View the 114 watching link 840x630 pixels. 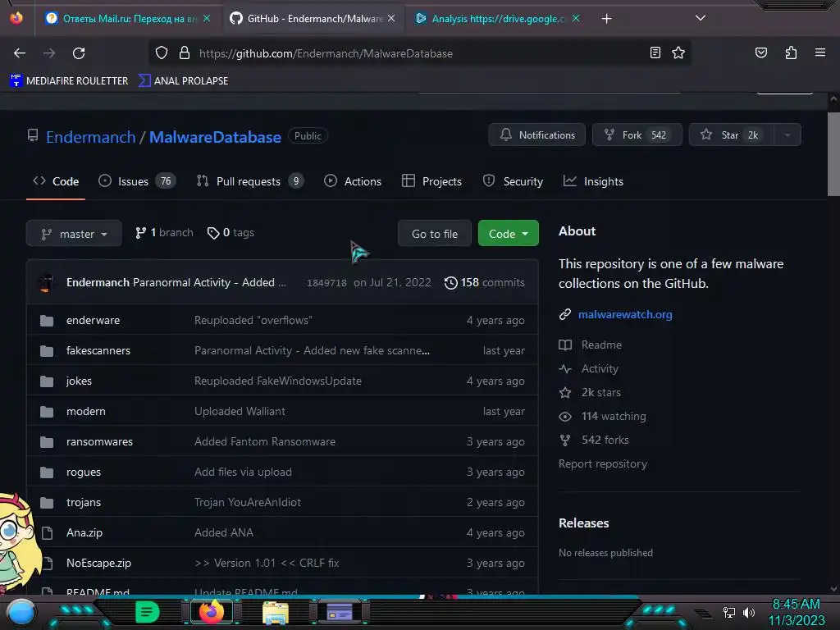[603, 416]
